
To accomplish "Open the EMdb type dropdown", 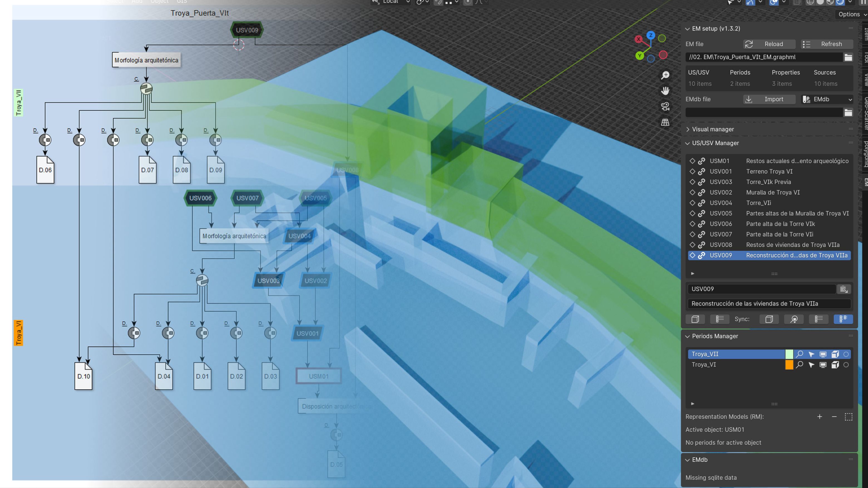I will pos(827,99).
